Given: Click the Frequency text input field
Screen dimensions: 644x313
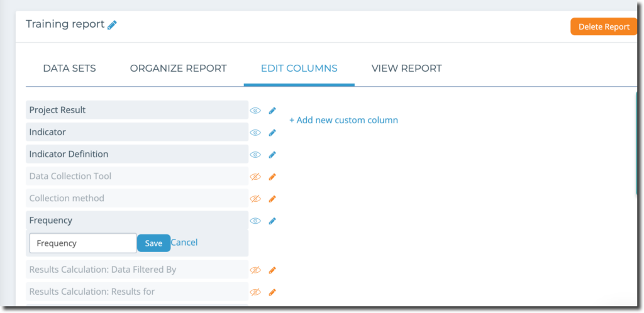Looking at the screenshot, I should click(x=83, y=243).
